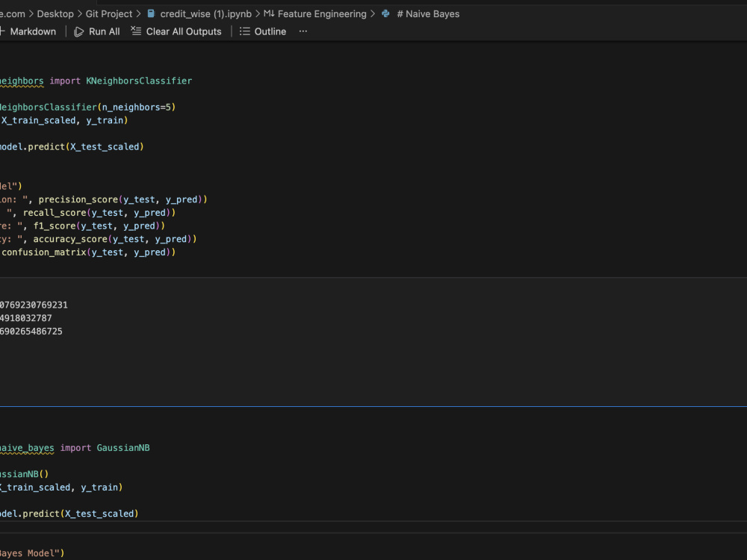Screen dimensions: 747x560
Task: Click f1_score function call
Action: click(55, 225)
